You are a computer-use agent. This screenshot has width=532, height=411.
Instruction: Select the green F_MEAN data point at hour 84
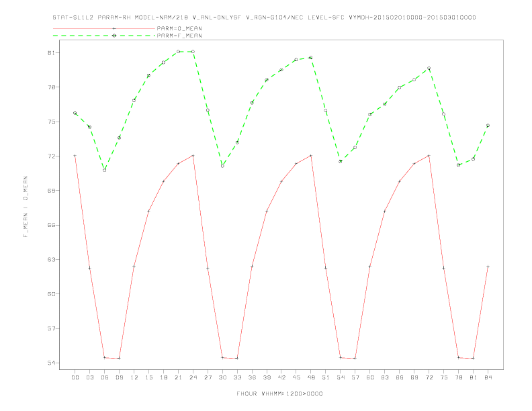(x=488, y=126)
